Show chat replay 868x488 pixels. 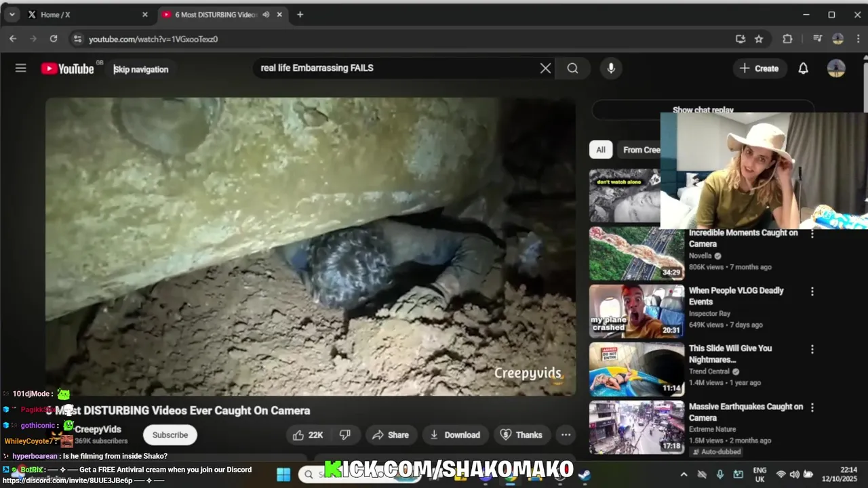[x=703, y=109]
